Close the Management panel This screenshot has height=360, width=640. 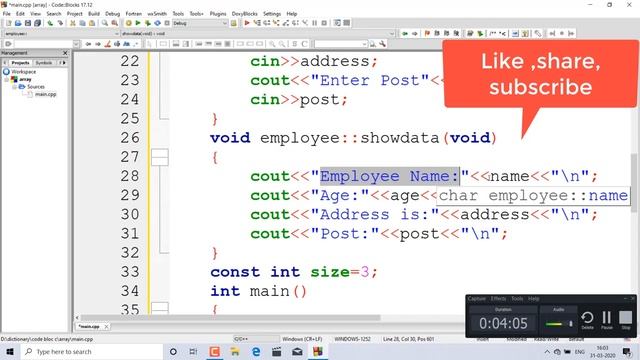tap(65, 53)
